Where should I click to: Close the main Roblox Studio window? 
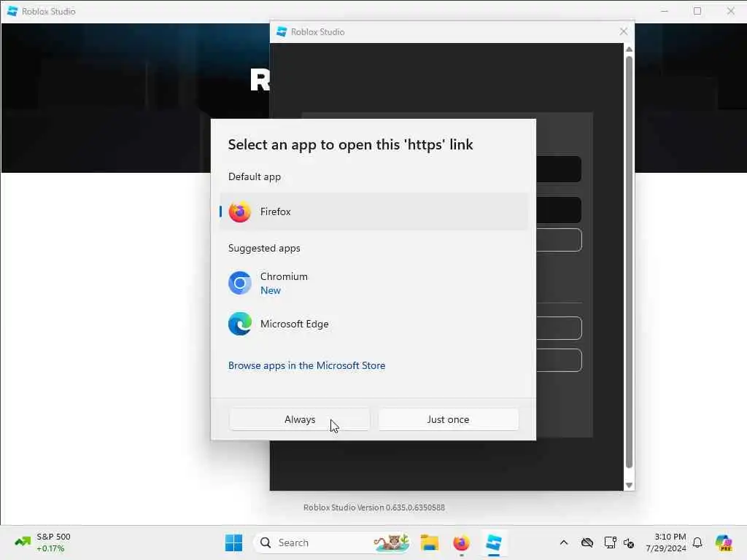tap(731, 11)
